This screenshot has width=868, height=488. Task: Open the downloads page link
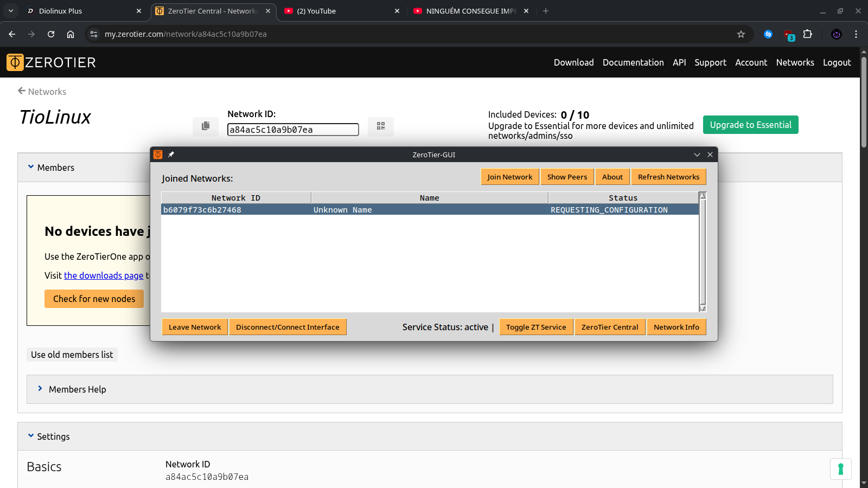(104, 275)
